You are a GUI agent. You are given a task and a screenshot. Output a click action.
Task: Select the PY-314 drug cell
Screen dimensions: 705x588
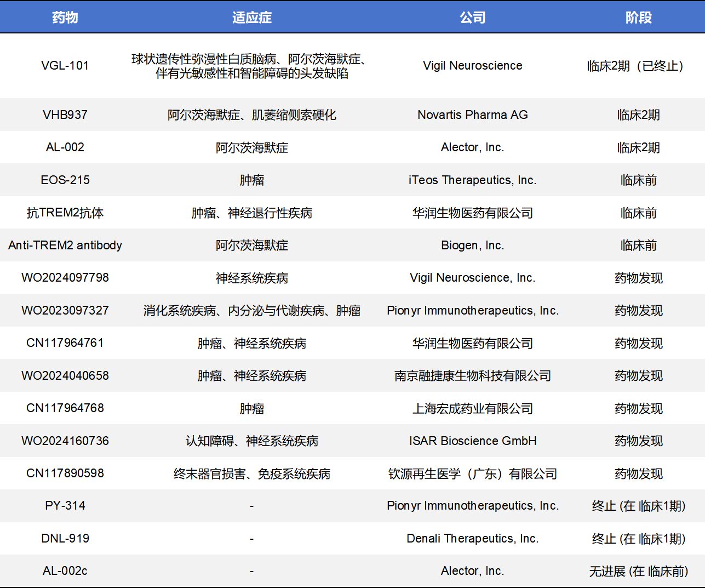pyautogui.click(x=65, y=505)
